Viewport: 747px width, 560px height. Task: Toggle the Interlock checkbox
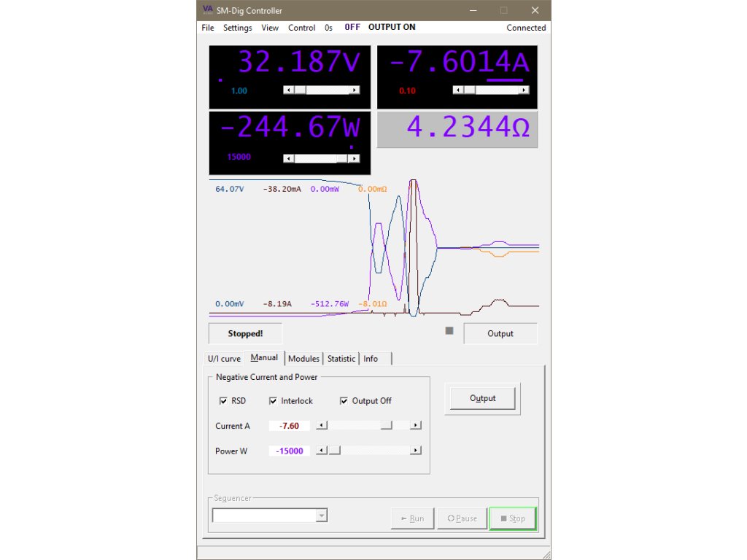coord(273,401)
